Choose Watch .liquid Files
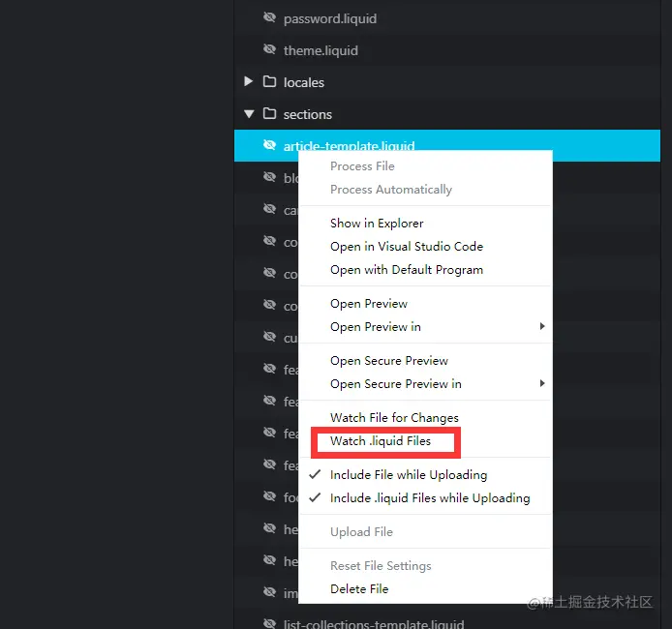This screenshot has height=629, width=672. click(381, 441)
